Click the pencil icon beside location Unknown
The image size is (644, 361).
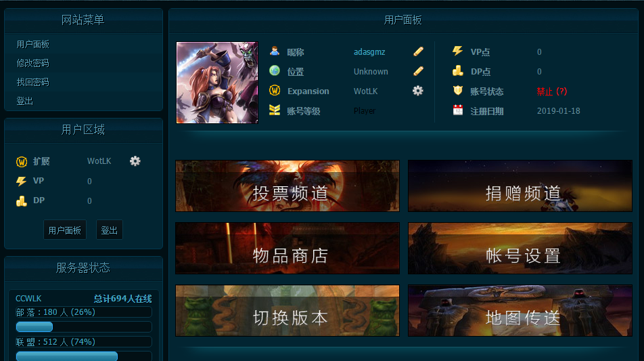[x=418, y=71]
